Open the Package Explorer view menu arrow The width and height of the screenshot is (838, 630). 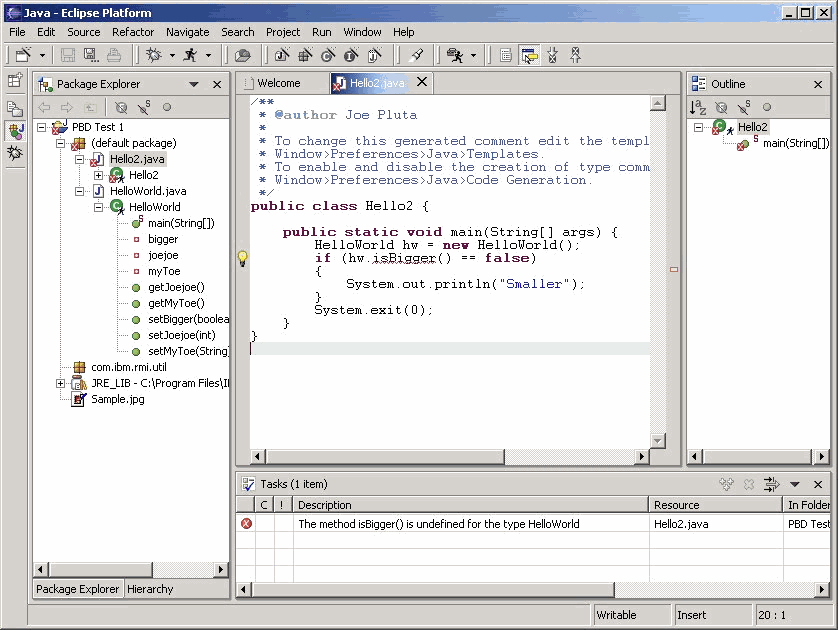tap(193, 84)
